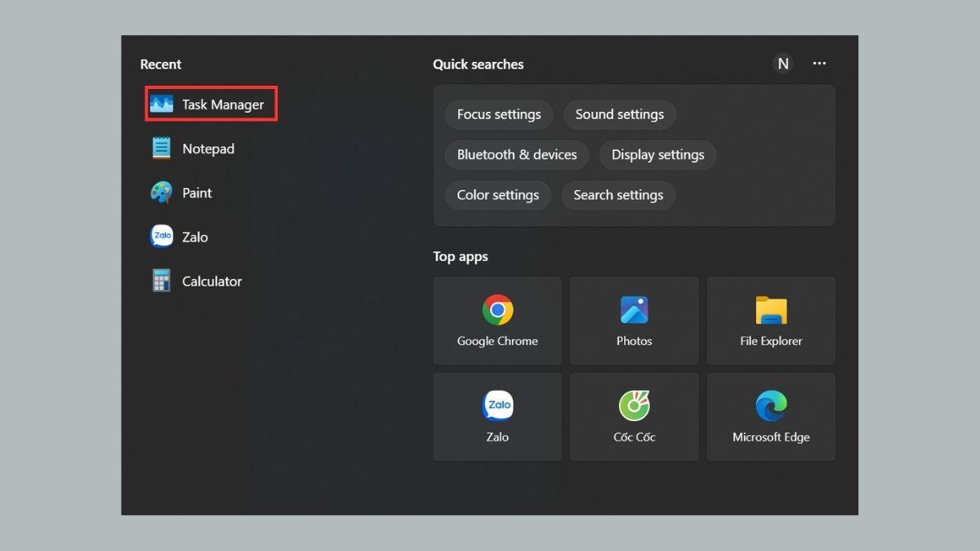The image size is (980, 551).
Task: Open the Task Manager icon in Recent
Action: [162, 104]
